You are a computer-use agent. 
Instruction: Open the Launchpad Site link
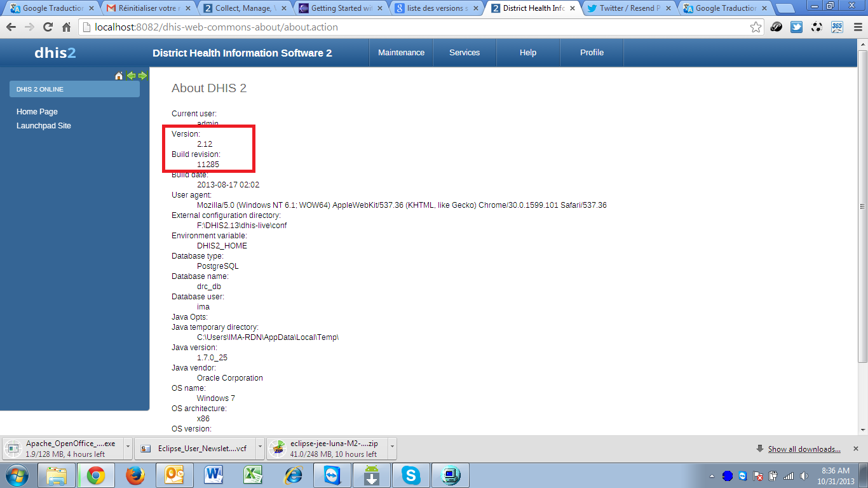44,126
